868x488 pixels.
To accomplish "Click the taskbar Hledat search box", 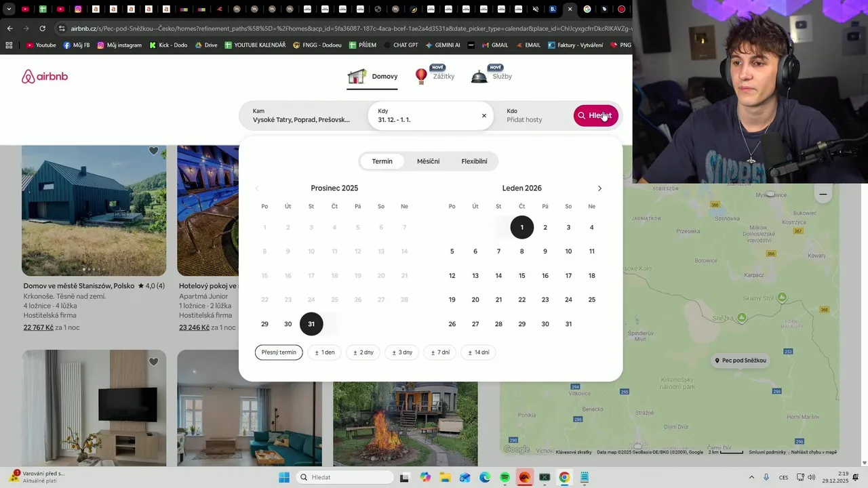I will tap(344, 477).
